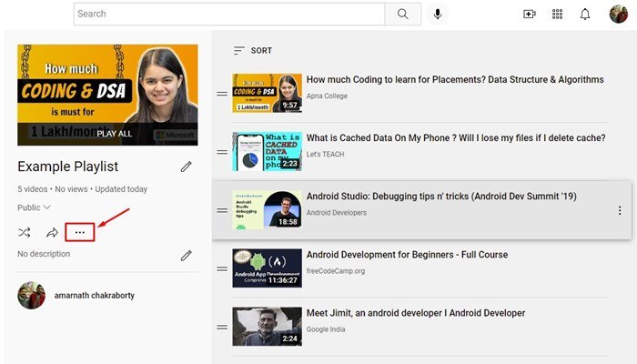
Task: Click the search magnifier button
Action: click(x=402, y=14)
